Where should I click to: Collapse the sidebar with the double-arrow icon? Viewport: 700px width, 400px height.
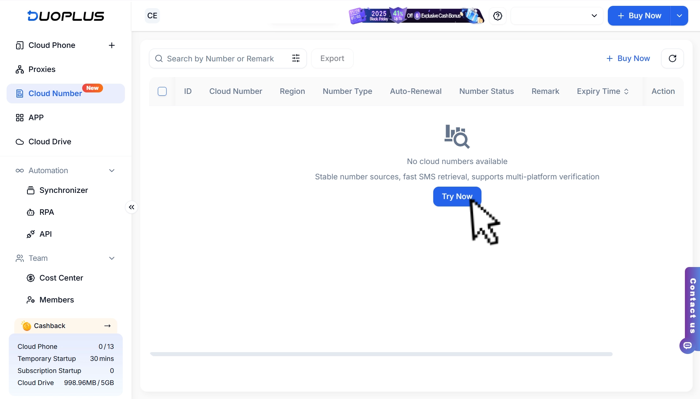tap(131, 207)
